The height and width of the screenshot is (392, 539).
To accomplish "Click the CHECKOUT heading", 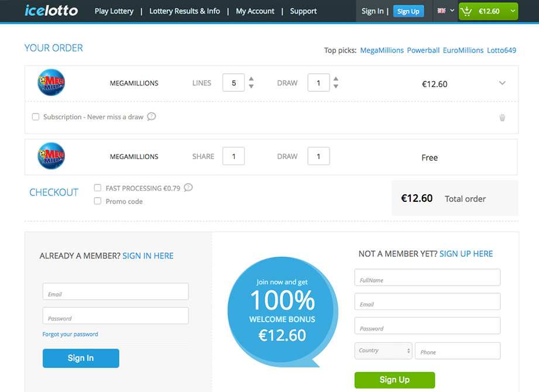I will pos(54,192).
